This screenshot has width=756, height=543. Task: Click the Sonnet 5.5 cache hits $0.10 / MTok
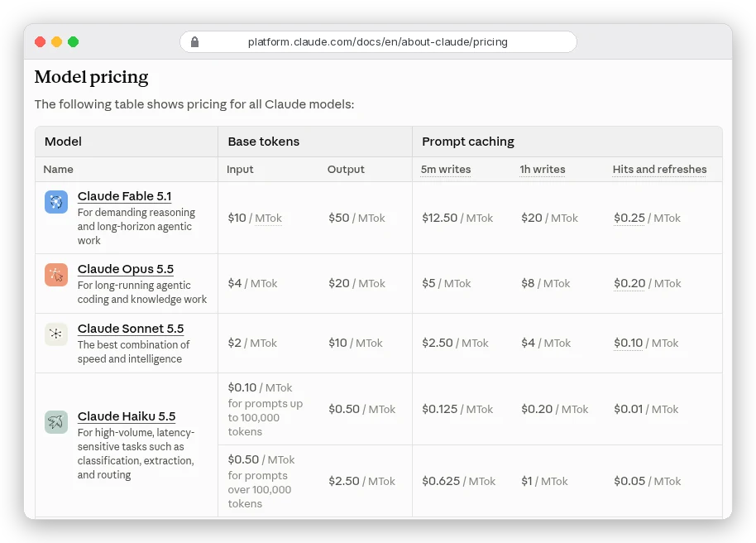pos(646,344)
